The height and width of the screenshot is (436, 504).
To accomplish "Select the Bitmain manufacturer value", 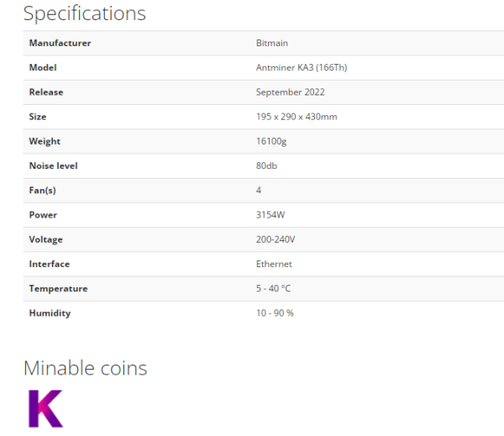I will pos(272,43).
